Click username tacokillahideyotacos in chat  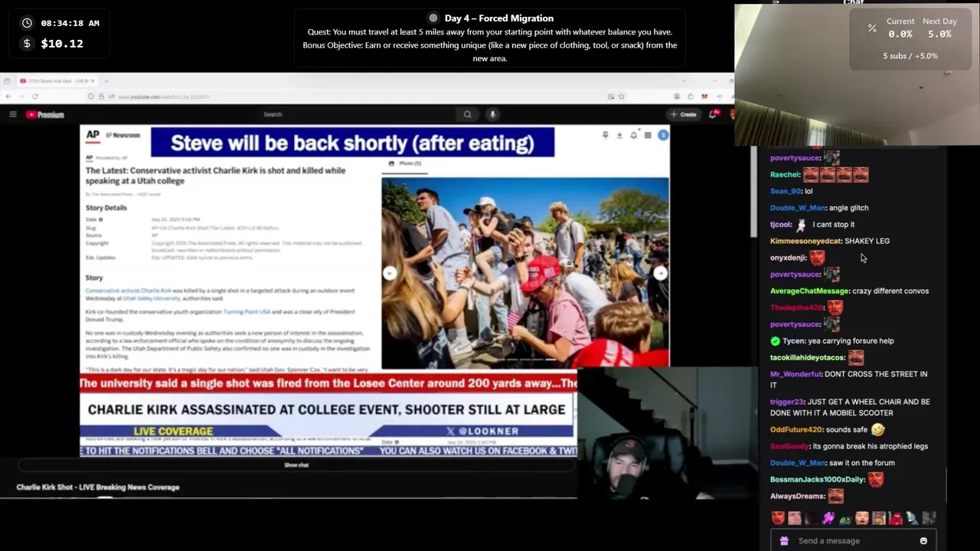coord(807,357)
